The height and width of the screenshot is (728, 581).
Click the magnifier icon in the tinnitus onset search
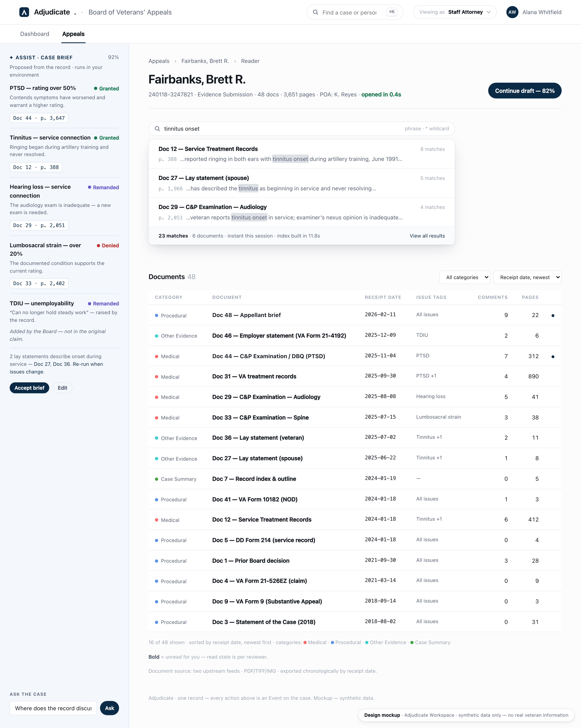[x=157, y=129]
